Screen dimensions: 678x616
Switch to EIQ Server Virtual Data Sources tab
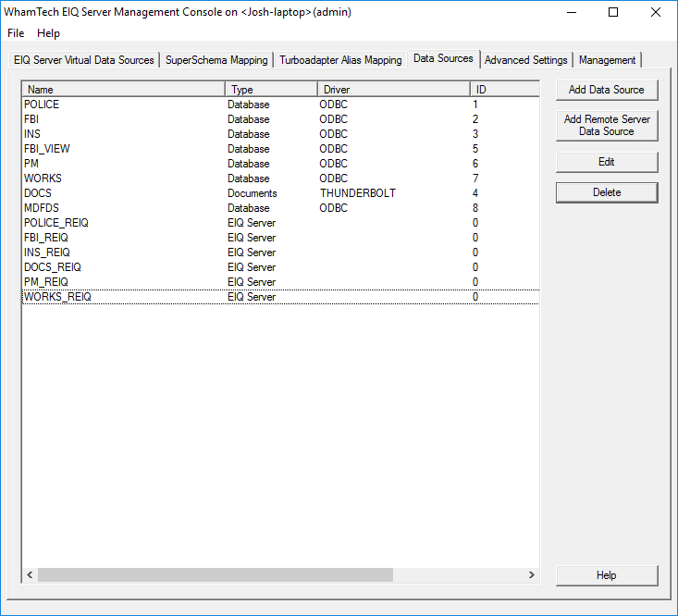[84, 60]
